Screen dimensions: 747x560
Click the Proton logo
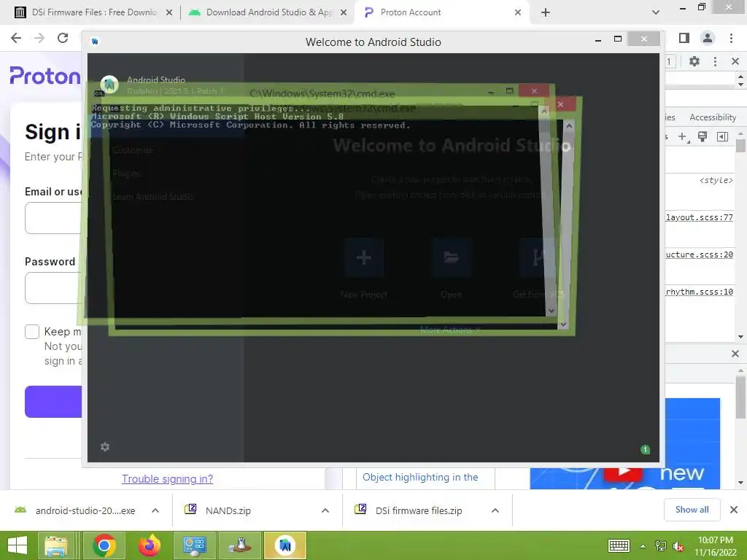45,76
